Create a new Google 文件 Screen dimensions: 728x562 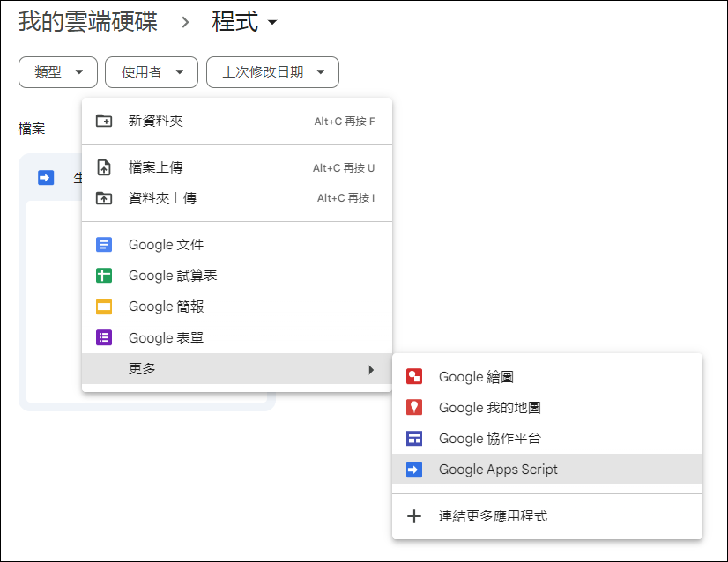click(x=237, y=245)
